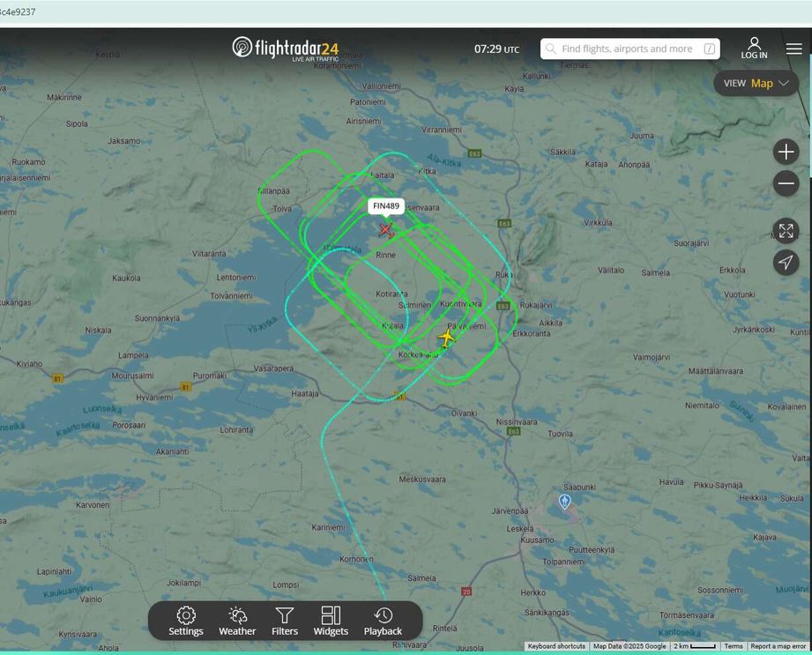The height and width of the screenshot is (655, 812).
Task: Click the Flightradar24 logo
Action: click(286, 48)
